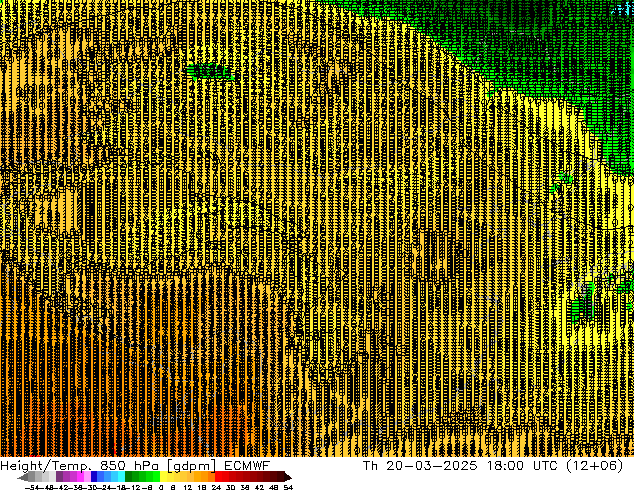Click the bright red swatch above 24
Image resolution: width=634 pixels, height=490 pixels.
[218, 477]
